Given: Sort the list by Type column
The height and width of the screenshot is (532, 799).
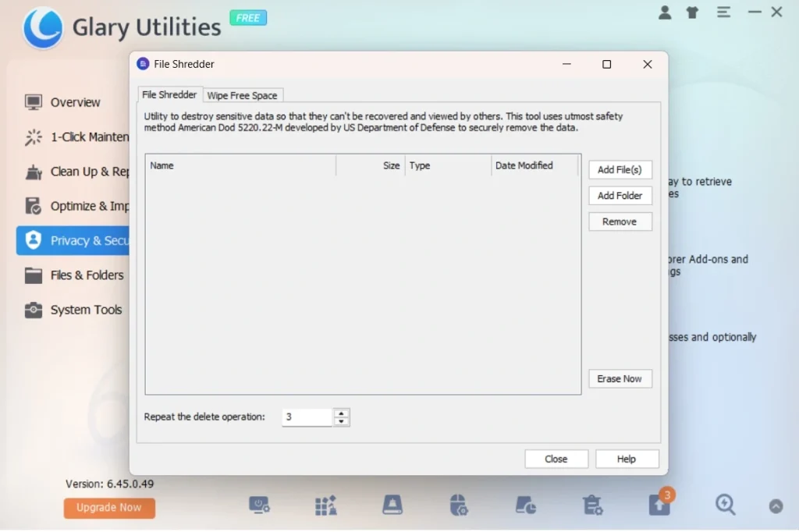Looking at the screenshot, I should tap(449, 165).
